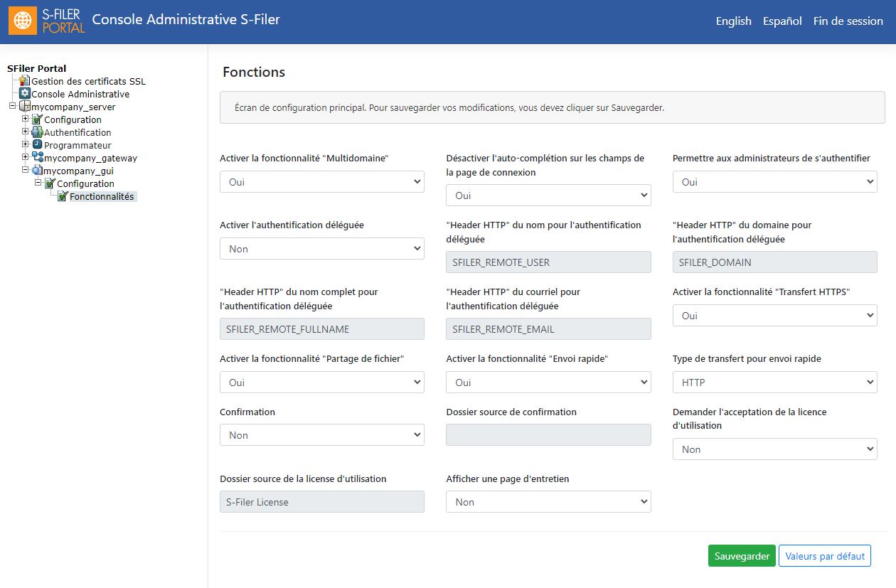Open the Envoi rapide activation dropdown
Image resolution: width=896 pixels, height=588 pixels.
coord(548,383)
